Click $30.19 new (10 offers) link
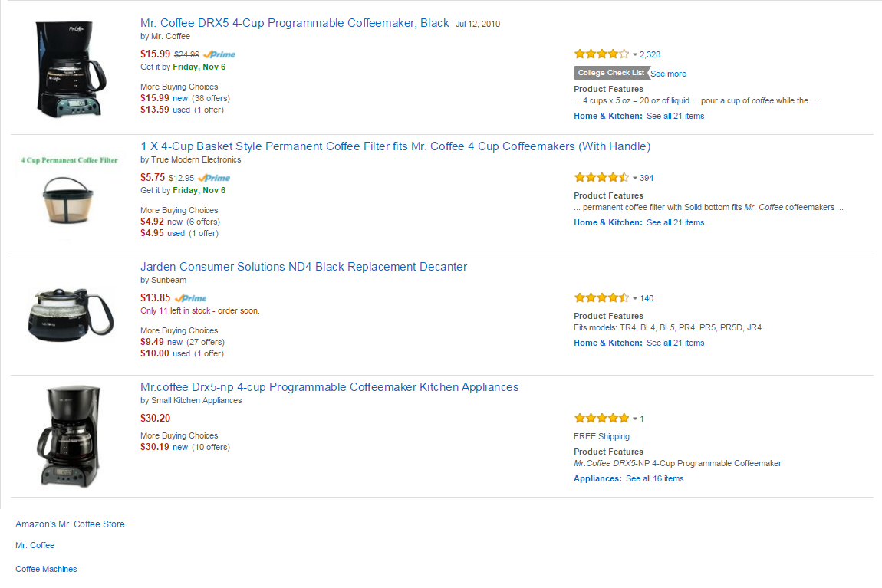This screenshot has width=882, height=588. (185, 448)
